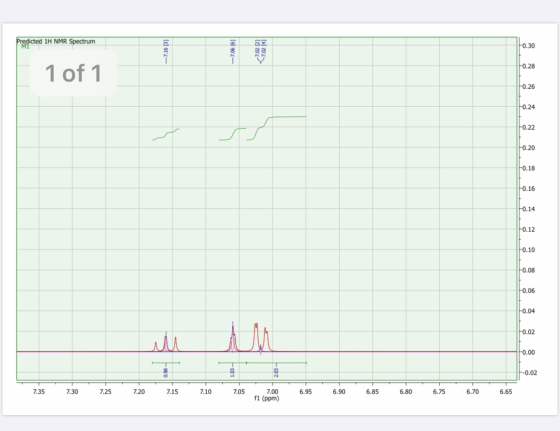
Task: Click the integral curve above the 7.06 peak
Action: (x=232, y=134)
